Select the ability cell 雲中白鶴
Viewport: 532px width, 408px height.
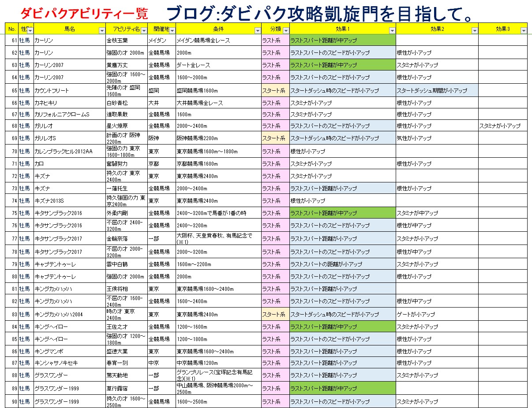click(x=127, y=264)
